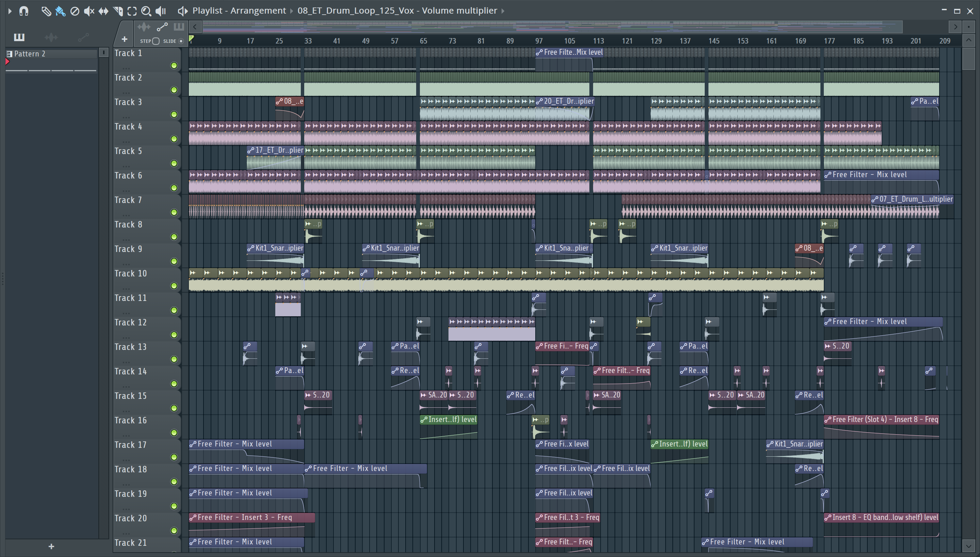Open clip menu of Insert 8 EQ band clip
The height and width of the screenshot is (557, 980).
[828, 518]
